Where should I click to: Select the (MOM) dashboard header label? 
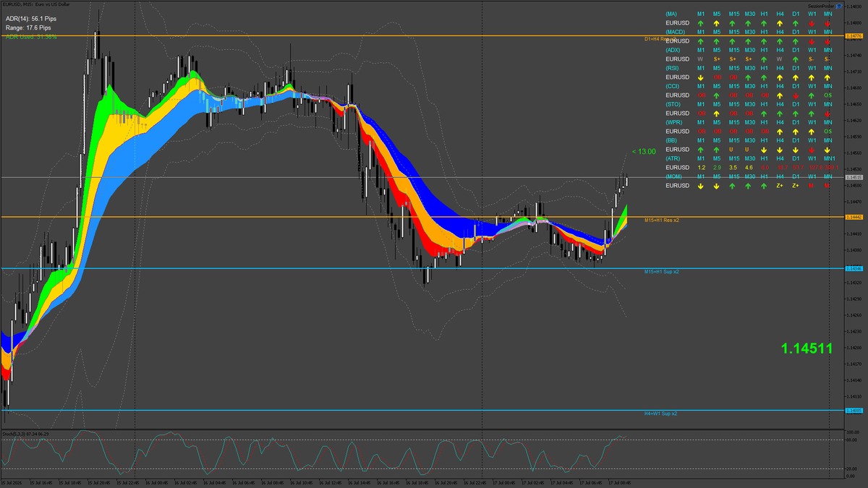coord(674,176)
